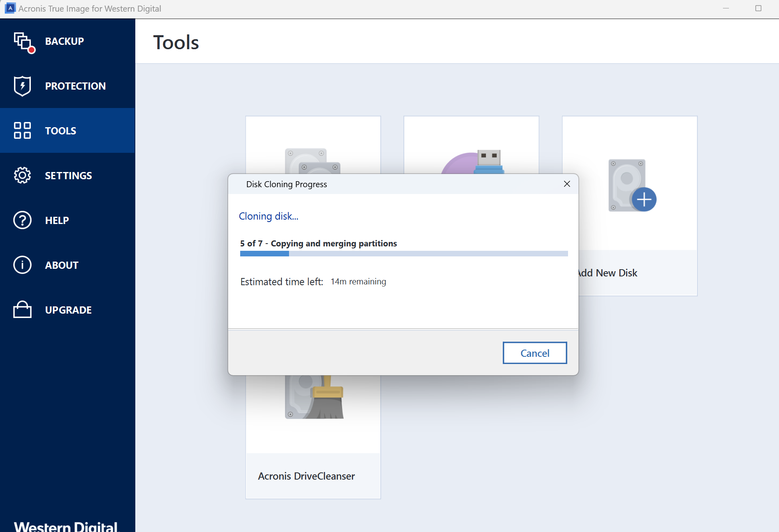Cancel the disk cloning operation
The width and height of the screenshot is (779, 532).
pyautogui.click(x=534, y=353)
